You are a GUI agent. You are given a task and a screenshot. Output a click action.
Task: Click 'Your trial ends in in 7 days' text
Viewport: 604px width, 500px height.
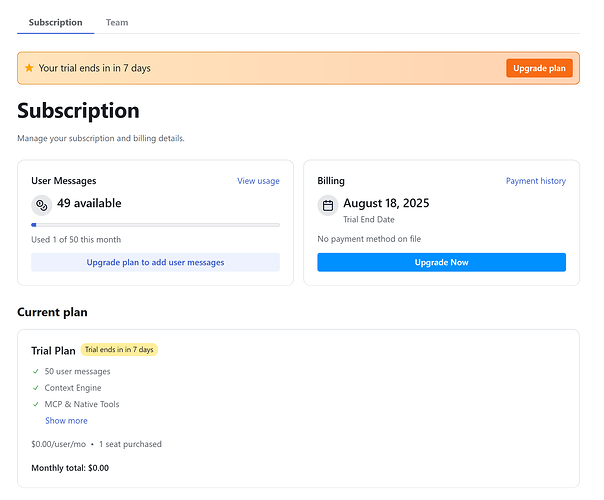(x=95, y=68)
